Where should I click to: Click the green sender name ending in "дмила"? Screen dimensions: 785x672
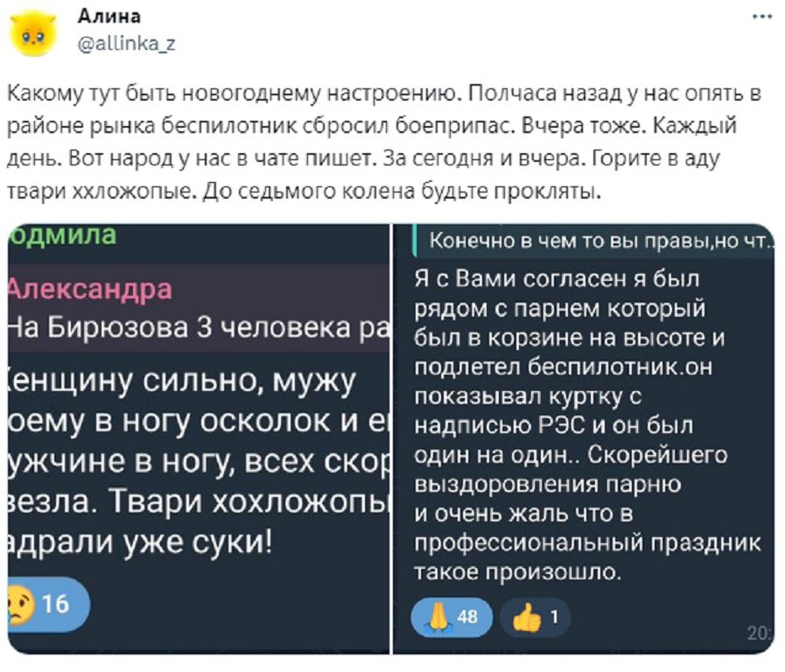[x=61, y=235]
